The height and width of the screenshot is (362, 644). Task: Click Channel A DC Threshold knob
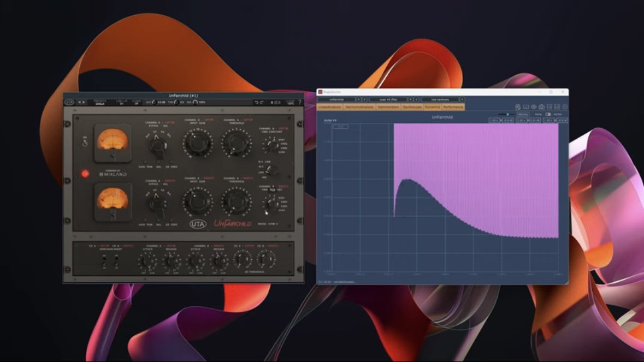coord(243,259)
